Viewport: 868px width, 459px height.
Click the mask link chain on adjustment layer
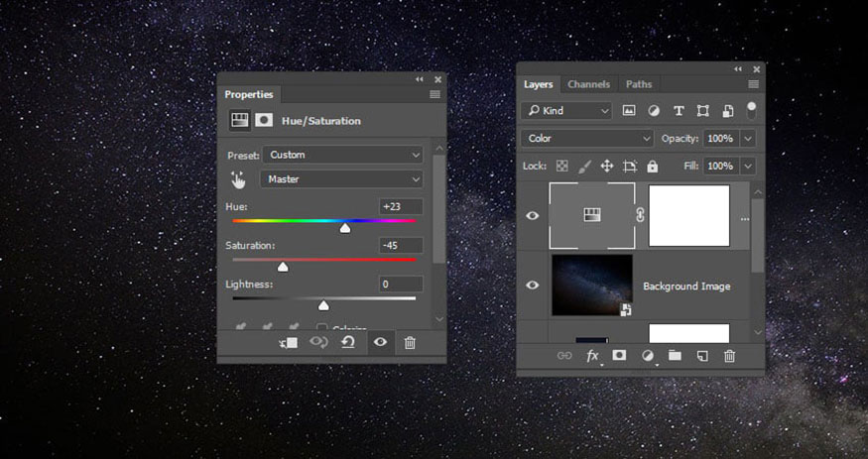(641, 215)
